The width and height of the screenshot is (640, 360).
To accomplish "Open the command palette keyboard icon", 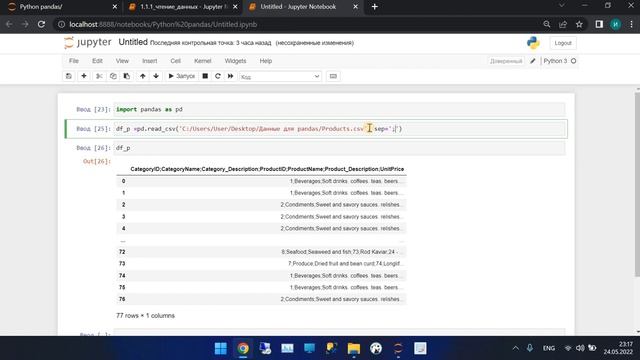I will tap(333, 76).
